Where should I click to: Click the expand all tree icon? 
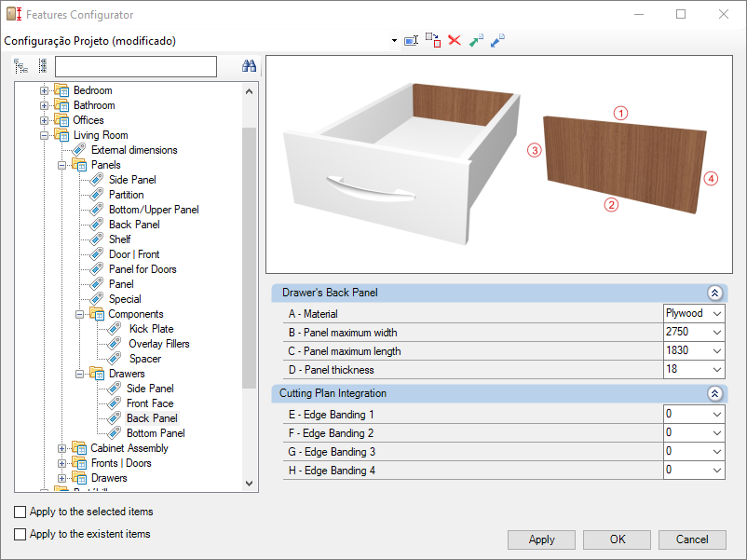pyautogui.click(x=20, y=66)
